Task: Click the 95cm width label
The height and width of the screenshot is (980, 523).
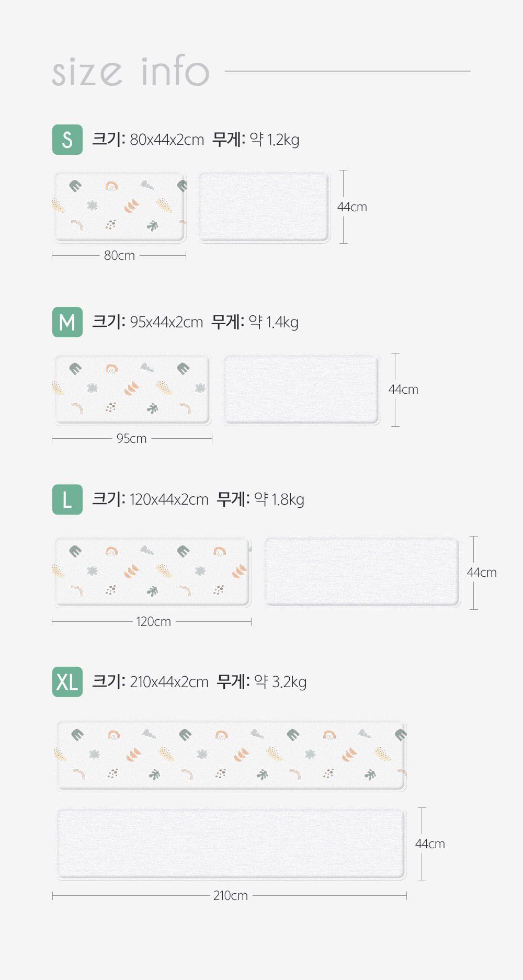Action: 132,439
